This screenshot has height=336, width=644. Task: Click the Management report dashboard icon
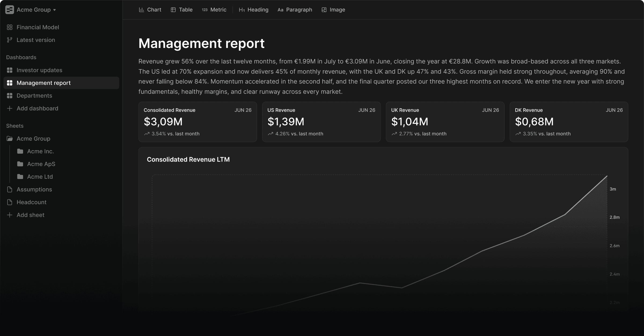[x=10, y=83]
